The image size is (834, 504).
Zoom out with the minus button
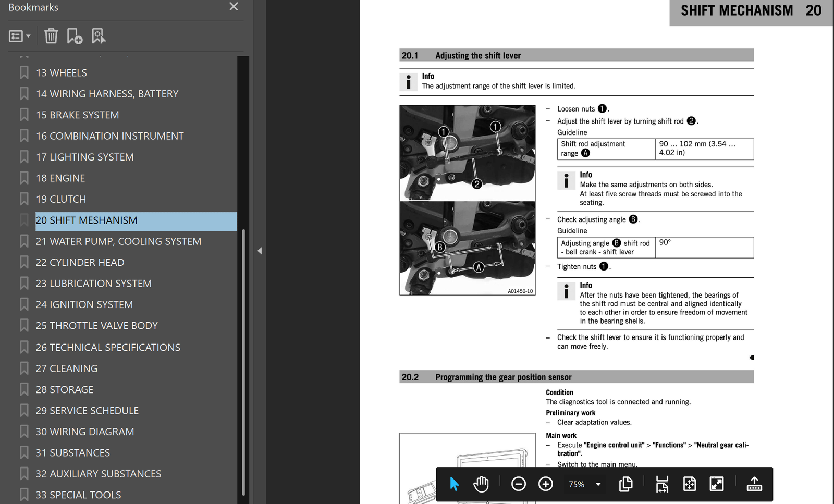(518, 484)
